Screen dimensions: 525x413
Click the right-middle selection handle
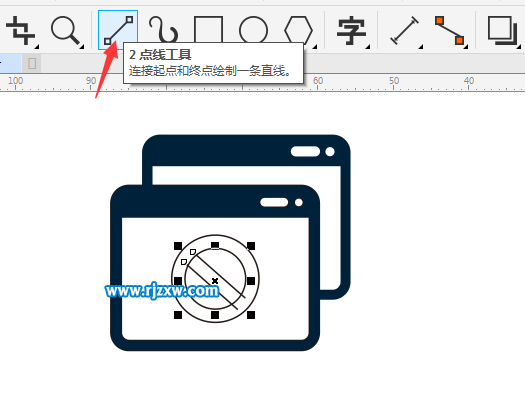(x=251, y=281)
